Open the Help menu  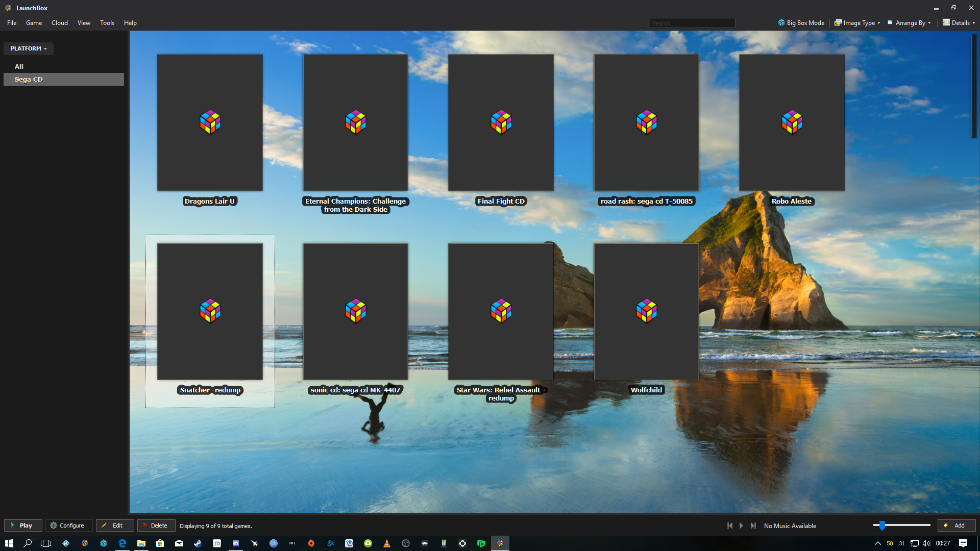130,23
